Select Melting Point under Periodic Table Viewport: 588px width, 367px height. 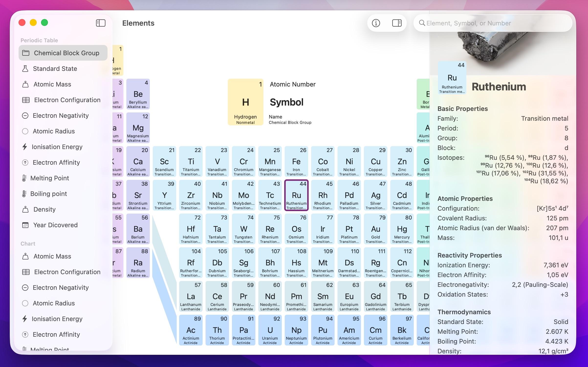point(63,178)
